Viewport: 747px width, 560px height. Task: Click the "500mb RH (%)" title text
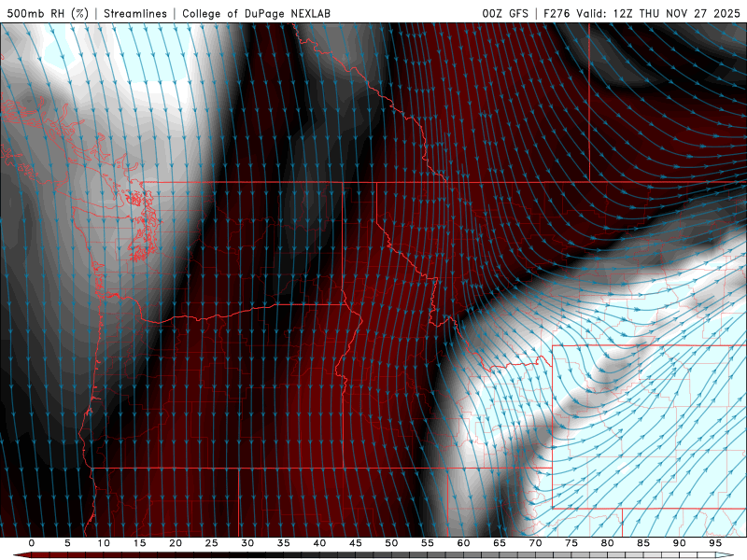pyautogui.click(x=48, y=13)
